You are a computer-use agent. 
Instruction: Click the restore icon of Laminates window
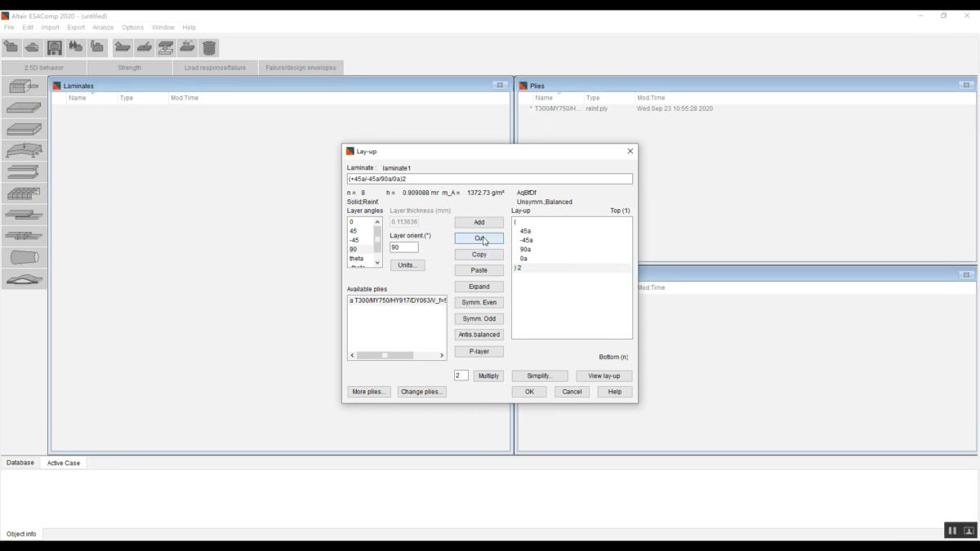click(499, 85)
